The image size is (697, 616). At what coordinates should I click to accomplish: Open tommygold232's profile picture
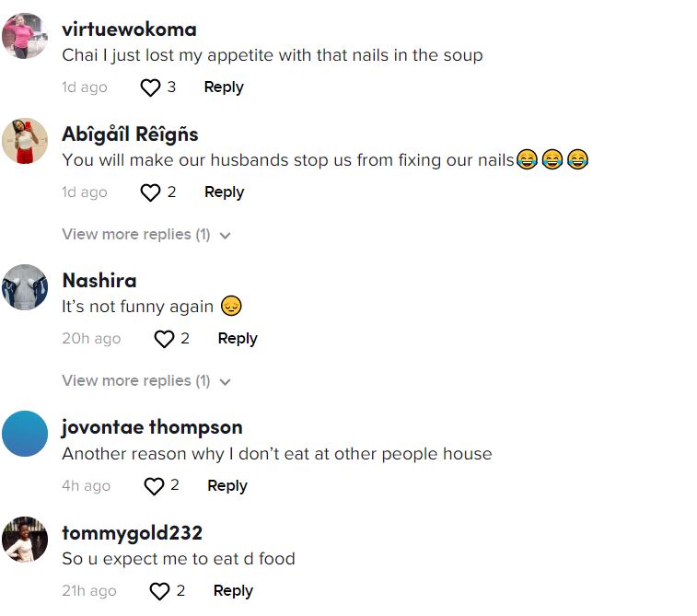tap(25, 540)
